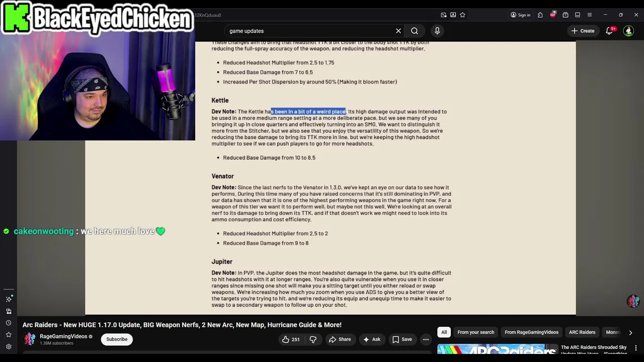Dislike the video with thumbs down
The height and width of the screenshot is (362, 644).
pos(313,339)
